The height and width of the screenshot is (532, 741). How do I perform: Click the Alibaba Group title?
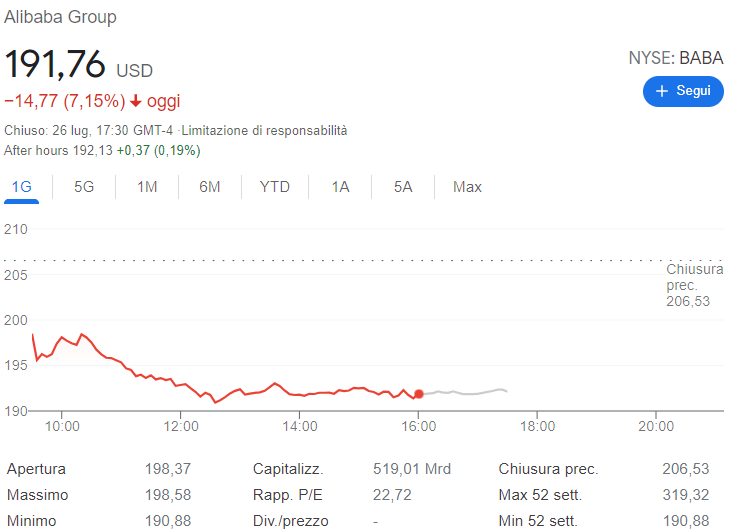coord(60,17)
